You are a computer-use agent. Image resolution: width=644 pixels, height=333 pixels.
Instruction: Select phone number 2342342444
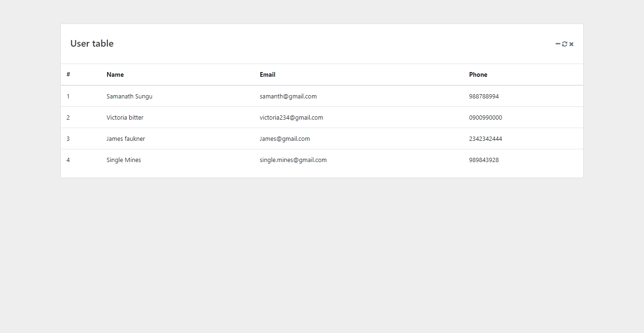pos(486,138)
